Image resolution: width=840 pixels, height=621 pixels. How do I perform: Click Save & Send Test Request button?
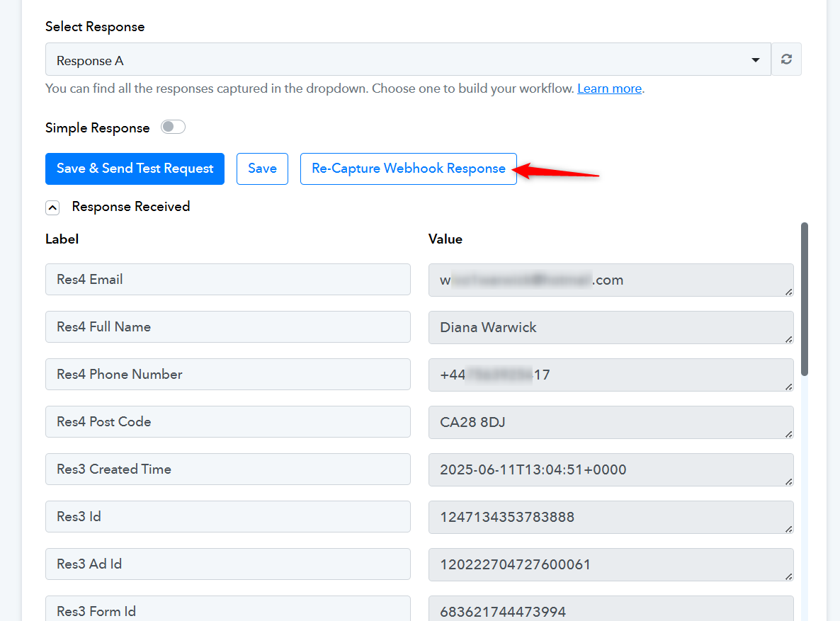pos(135,169)
